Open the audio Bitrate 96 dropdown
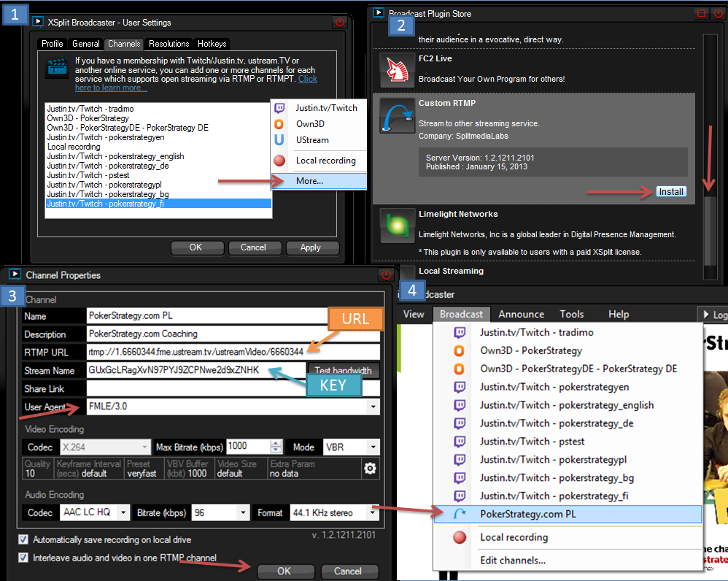The height and width of the screenshot is (581, 728). (x=243, y=512)
